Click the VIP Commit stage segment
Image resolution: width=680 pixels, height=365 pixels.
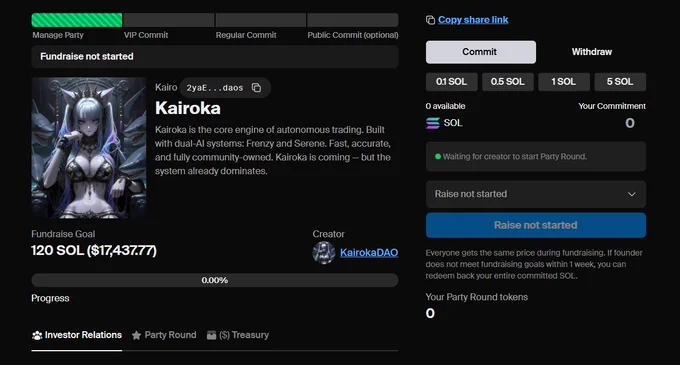point(169,20)
